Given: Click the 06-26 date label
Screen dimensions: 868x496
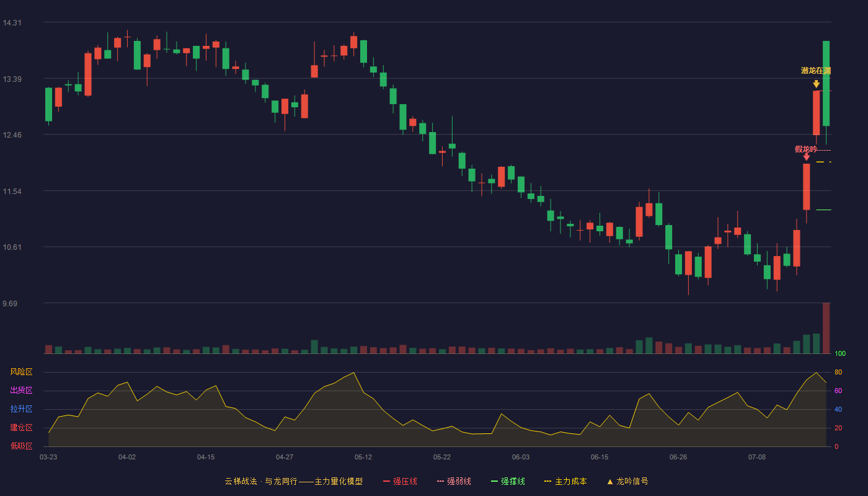Looking at the screenshot, I should 678,457.
